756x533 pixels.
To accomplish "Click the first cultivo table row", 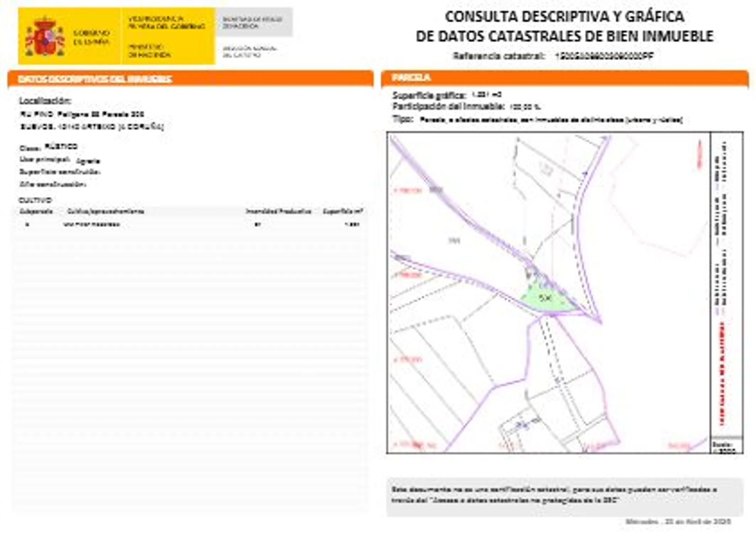I will (x=191, y=224).
